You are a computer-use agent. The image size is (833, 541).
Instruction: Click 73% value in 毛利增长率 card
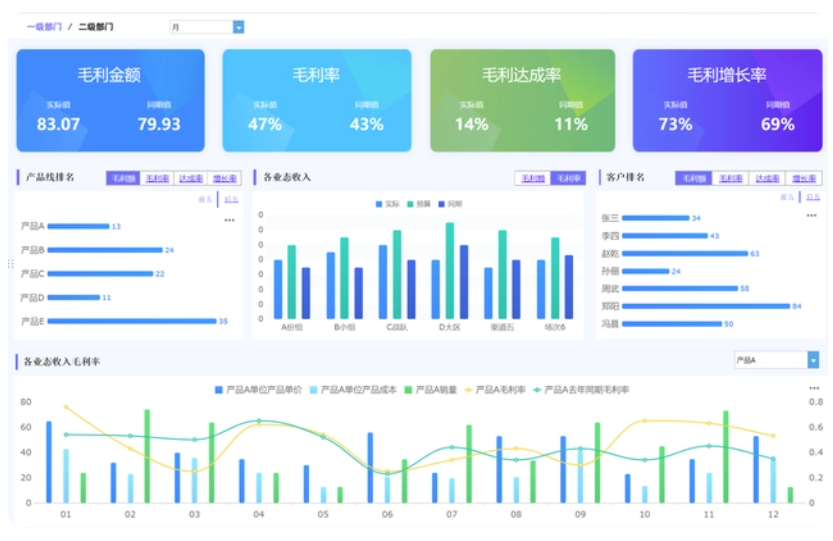675,124
